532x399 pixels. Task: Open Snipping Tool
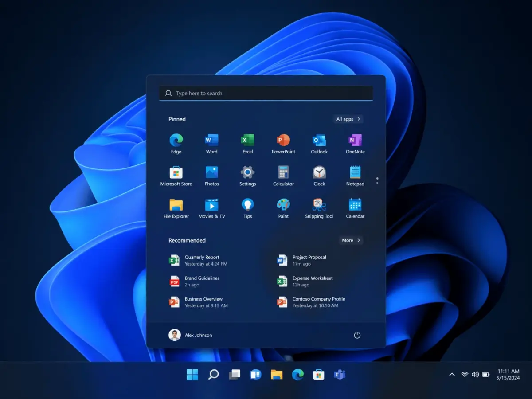319,209
